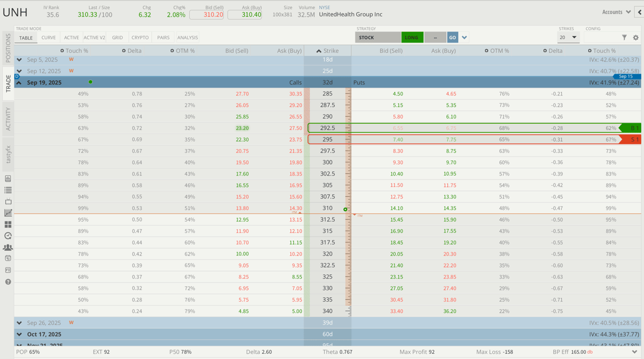The width and height of the screenshot is (644, 359).
Task: Click the circle icon beside calls OTM %
Action: click(x=172, y=51)
